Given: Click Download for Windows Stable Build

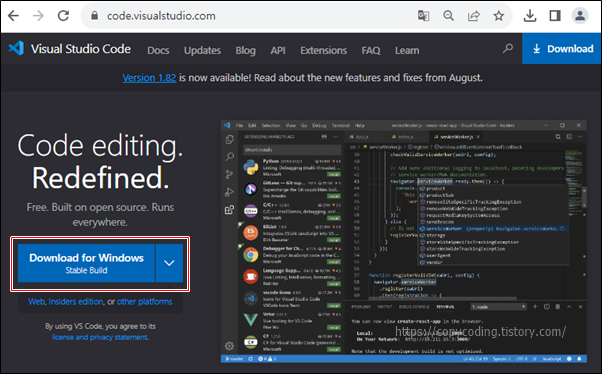Looking at the screenshot, I should tap(86, 263).
